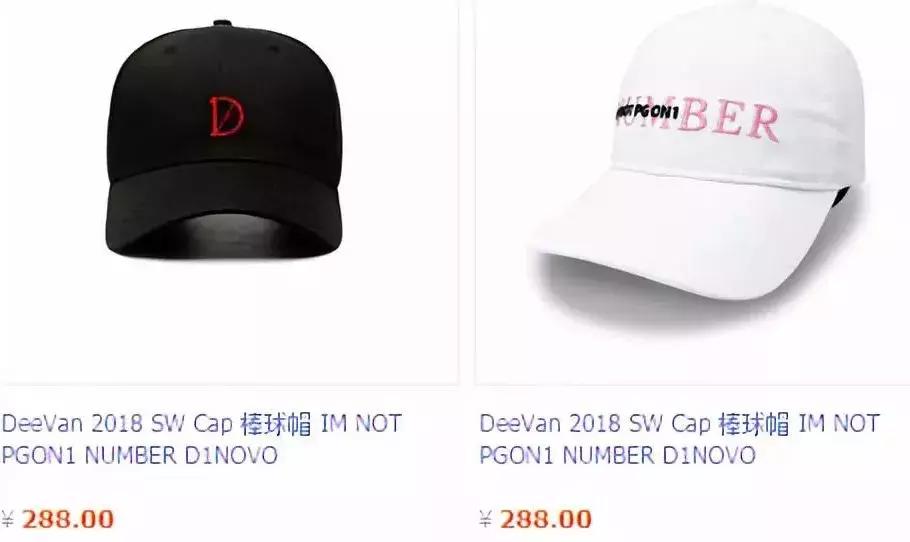Viewport: 910px width, 542px height.
Task: Click the yen symbol beside left price
Action: [7, 518]
